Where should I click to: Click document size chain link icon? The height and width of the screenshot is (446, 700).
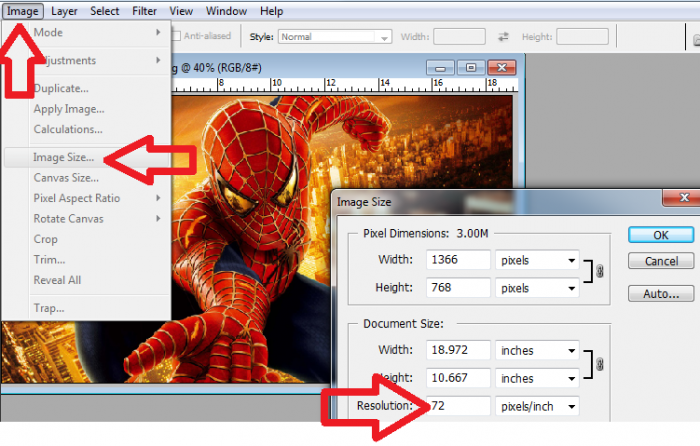(600, 364)
